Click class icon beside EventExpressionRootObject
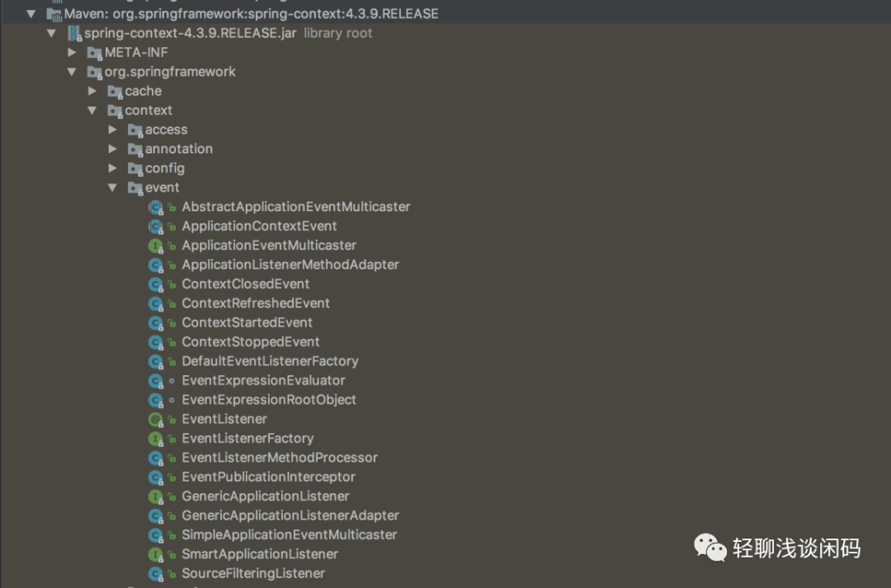Viewport: 891px width, 588px height. [x=156, y=401]
